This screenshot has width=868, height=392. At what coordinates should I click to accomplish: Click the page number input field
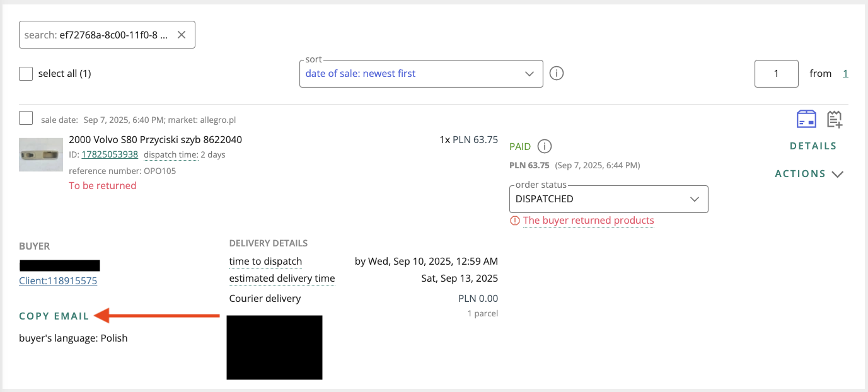(x=776, y=74)
